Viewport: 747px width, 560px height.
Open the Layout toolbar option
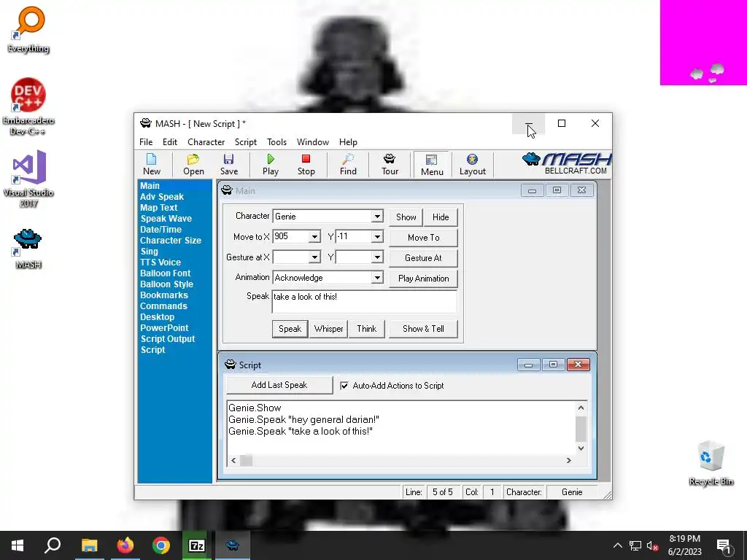click(472, 164)
